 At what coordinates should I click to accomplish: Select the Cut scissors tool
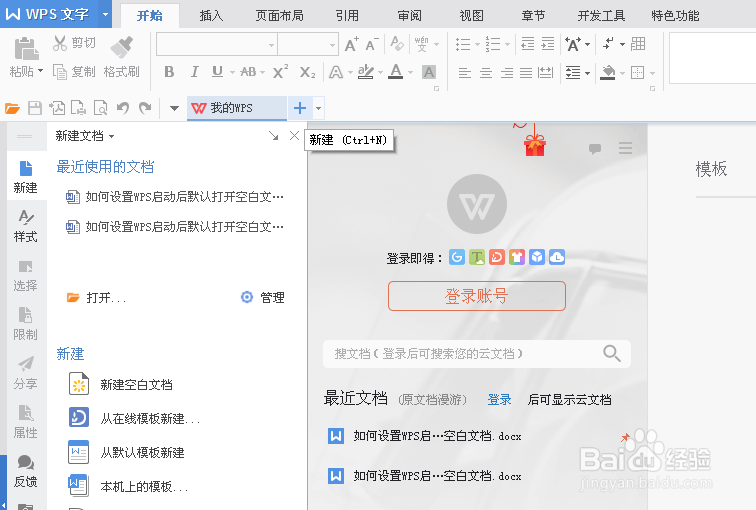pos(60,43)
